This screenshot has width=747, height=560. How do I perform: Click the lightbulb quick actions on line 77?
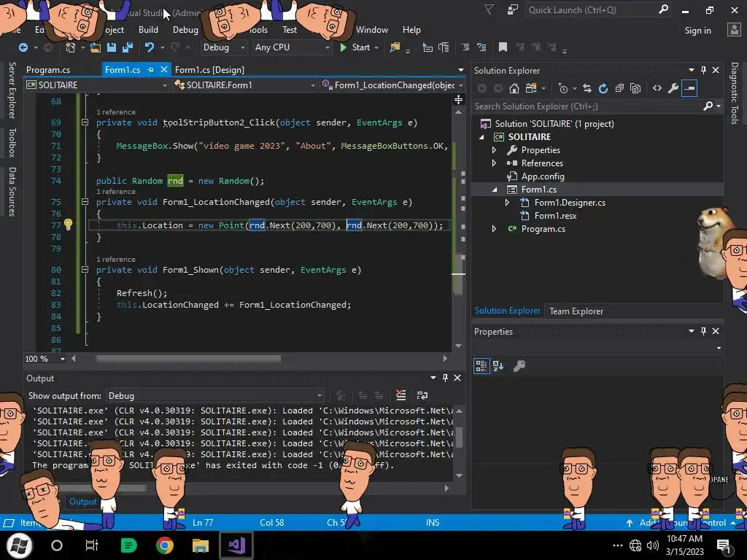click(68, 225)
